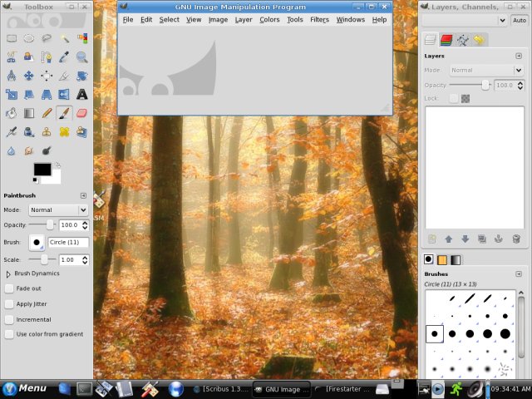Image resolution: width=532 pixels, height=399 pixels.
Task: Switch to the Channels tab
Action: coord(447,39)
